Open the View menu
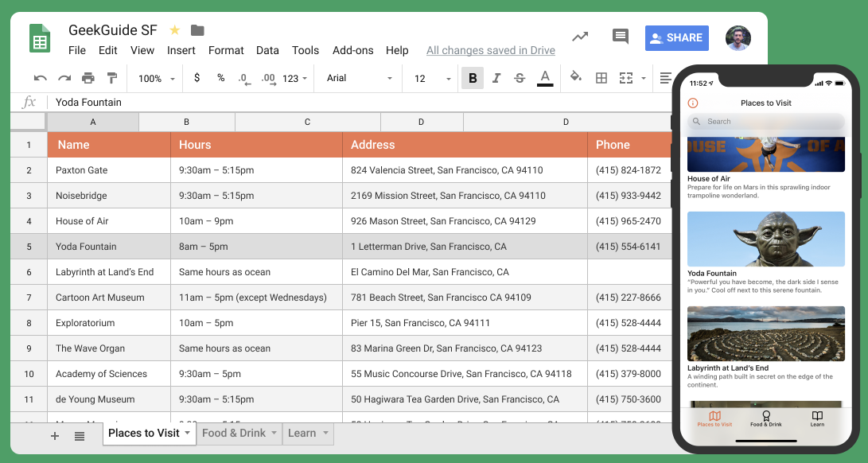Screen dimensions: 868x463 click(142, 50)
